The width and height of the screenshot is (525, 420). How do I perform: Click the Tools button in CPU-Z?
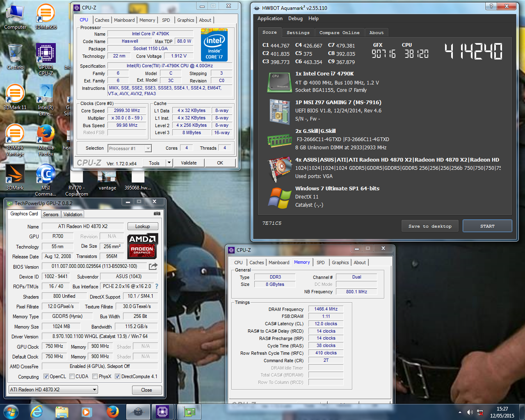[x=154, y=163]
